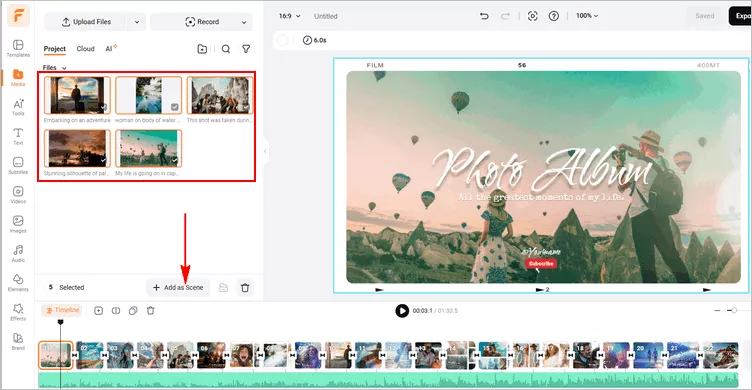This screenshot has height=390, width=752.
Task: Duplicate the scene from timeline toolbar
Action: (x=133, y=311)
